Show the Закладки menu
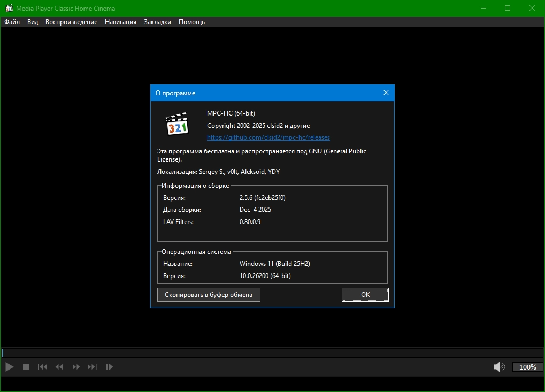Viewport: 545px width, 392px height. tap(157, 22)
